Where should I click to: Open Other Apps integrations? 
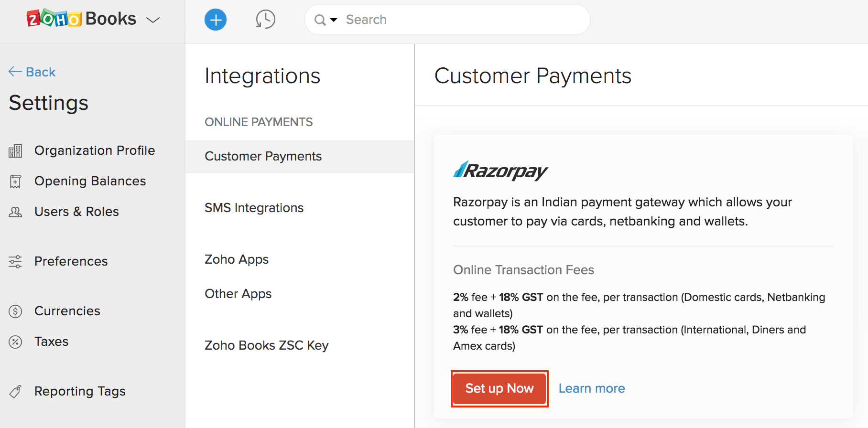[238, 294]
